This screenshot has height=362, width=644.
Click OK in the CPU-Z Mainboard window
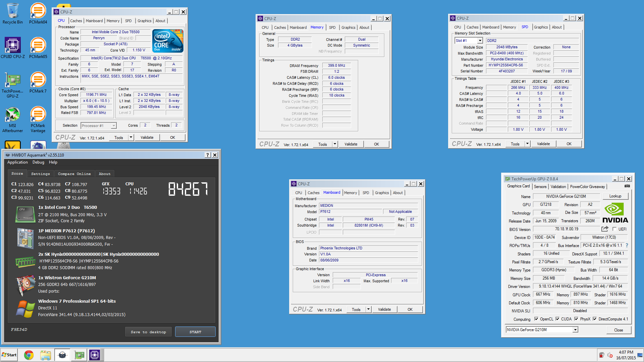tap(410, 309)
